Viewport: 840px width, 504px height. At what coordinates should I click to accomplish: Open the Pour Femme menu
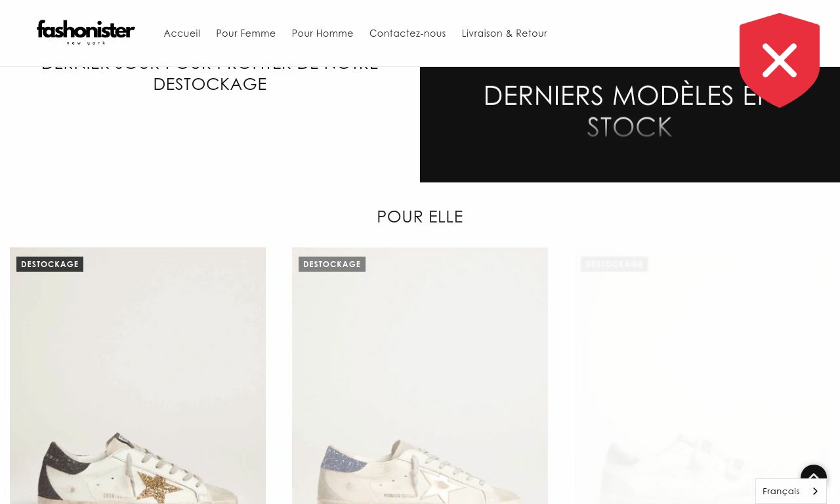click(x=246, y=33)
